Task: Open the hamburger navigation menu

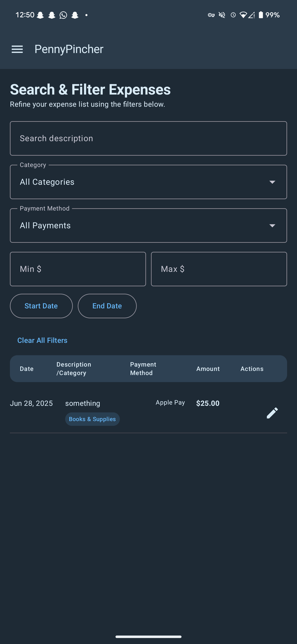Action: click(x=17, y=49)
